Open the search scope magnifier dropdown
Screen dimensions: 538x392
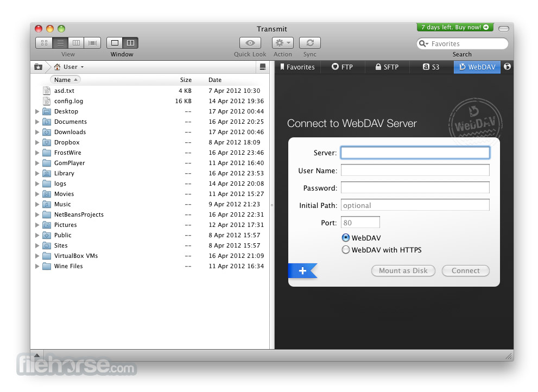[x=424, y=43]
